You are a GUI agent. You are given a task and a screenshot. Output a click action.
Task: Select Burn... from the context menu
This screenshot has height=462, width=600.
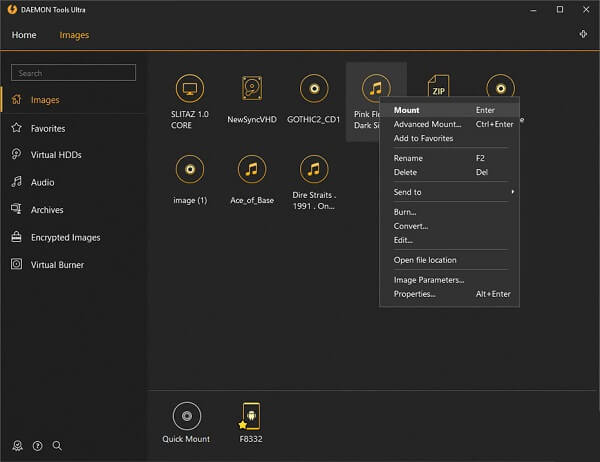(449, 212)
